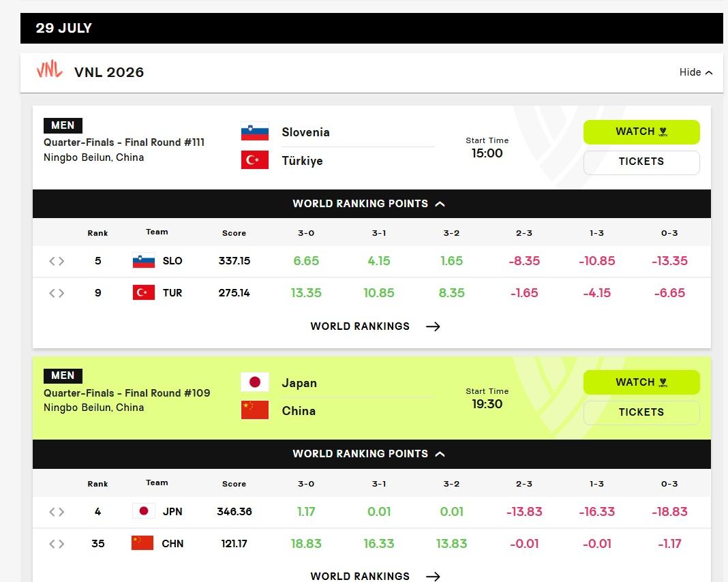This screenshot has height=582, width=728.
Task: Click TUR 3-0 value 13.35
Action: click(306, 293)
